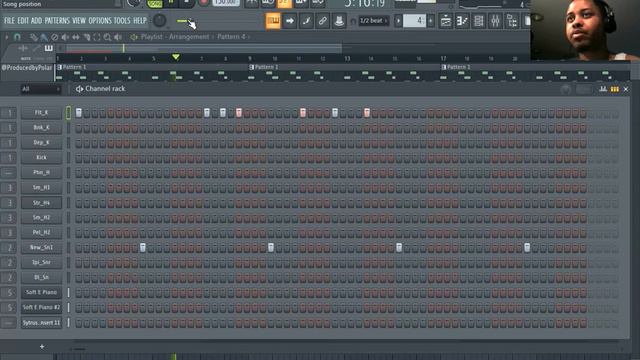640x360 pixels.
Task: Select the Playlist slip tool
Action: pyautogui.click(x=76, y=37)
